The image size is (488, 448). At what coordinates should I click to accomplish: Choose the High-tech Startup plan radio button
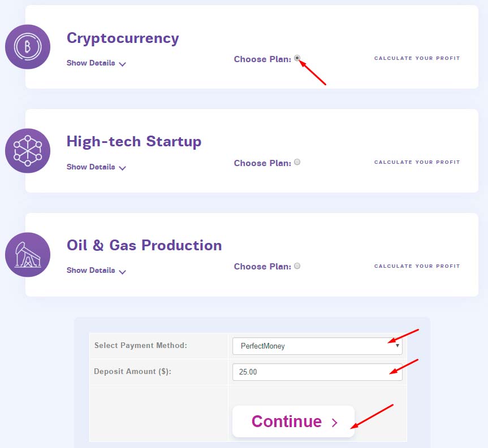pos(297,162)
